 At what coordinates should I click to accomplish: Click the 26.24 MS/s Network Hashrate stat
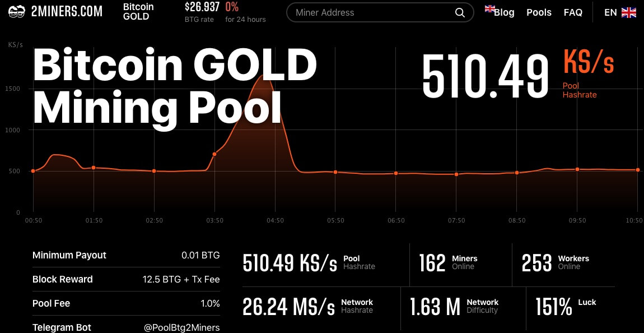(x=308, y=306)
